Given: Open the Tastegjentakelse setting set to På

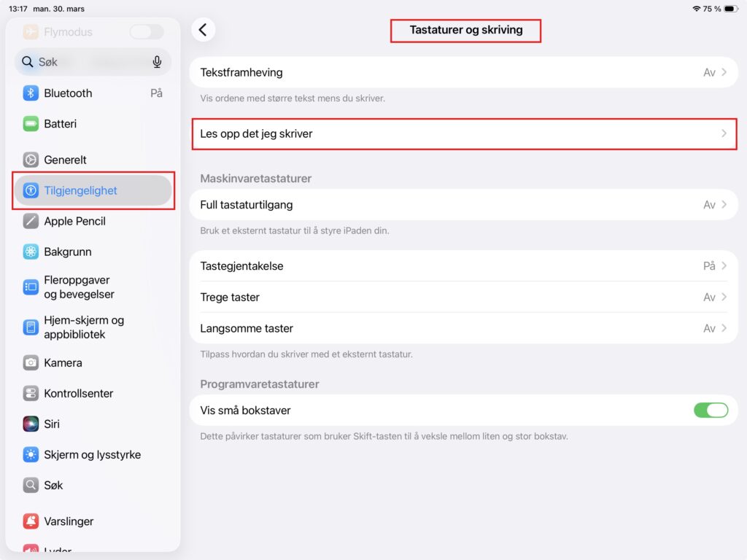Looking at the screenshot, I should [x=463, y=265].
